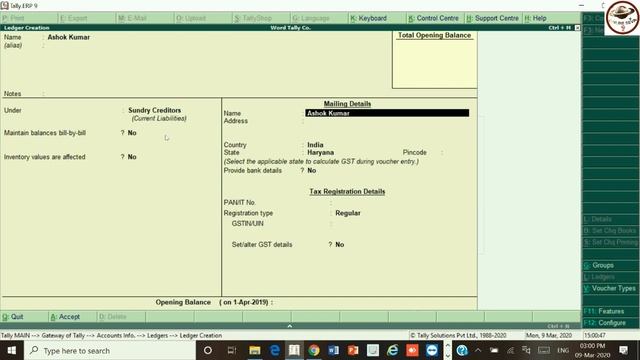Open PowerPoint from taskbar
This screenshot has width=640, height=360.
[353, 350]
